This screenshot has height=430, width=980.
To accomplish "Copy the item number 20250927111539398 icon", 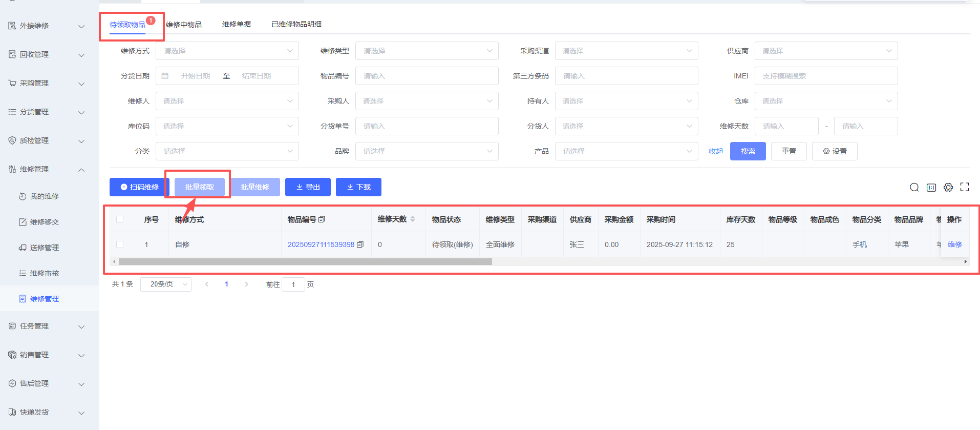I will click(360, 244).
